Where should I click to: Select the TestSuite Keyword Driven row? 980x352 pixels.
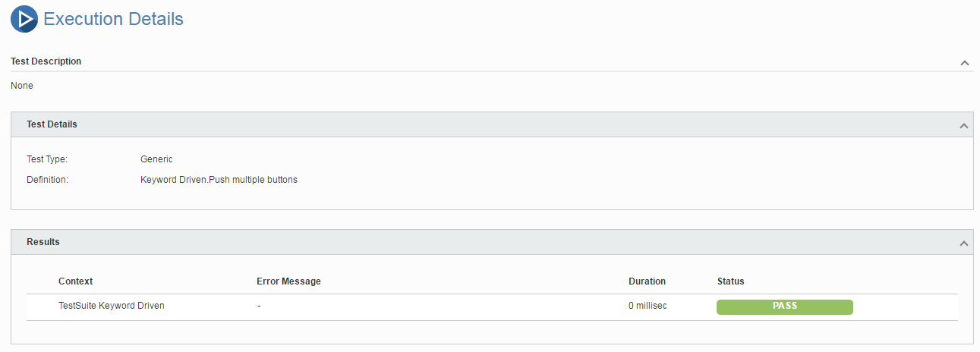(x=492, y=306)
